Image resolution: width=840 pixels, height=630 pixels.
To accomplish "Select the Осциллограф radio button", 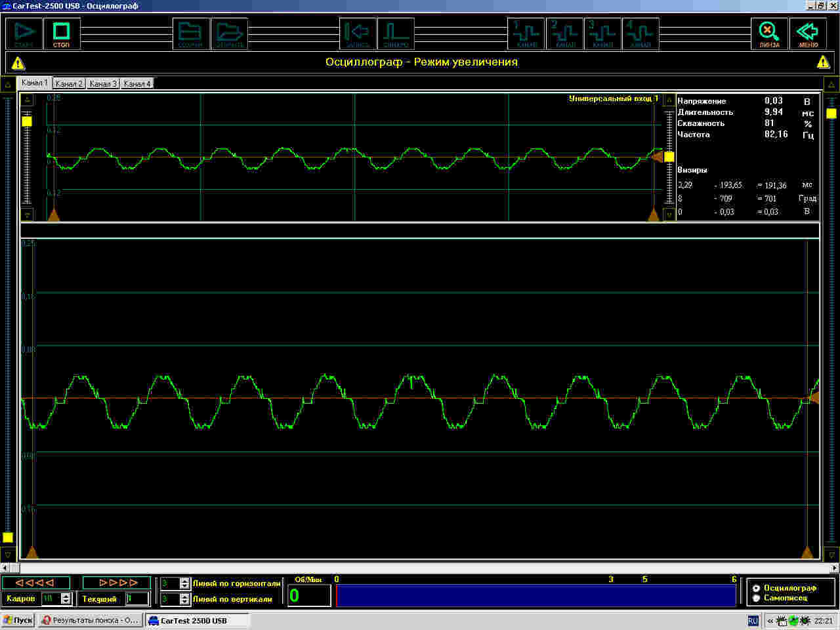I will (756, 588).
